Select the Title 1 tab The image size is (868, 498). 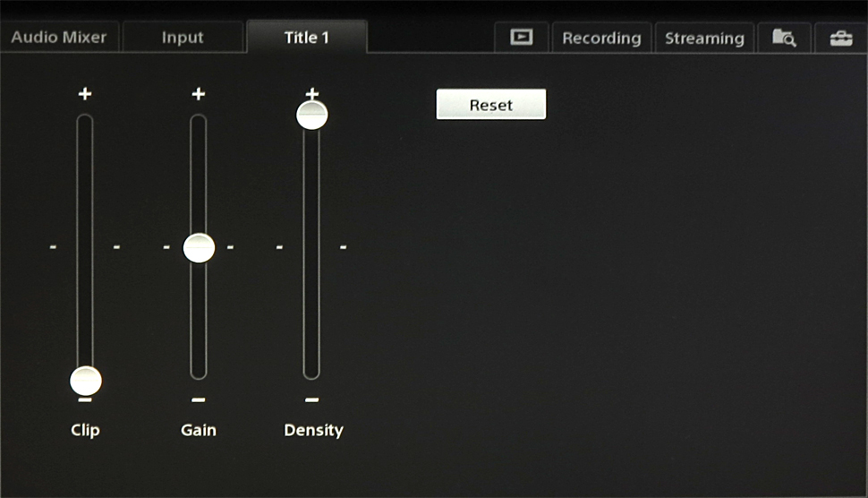[x=306, y=38]
